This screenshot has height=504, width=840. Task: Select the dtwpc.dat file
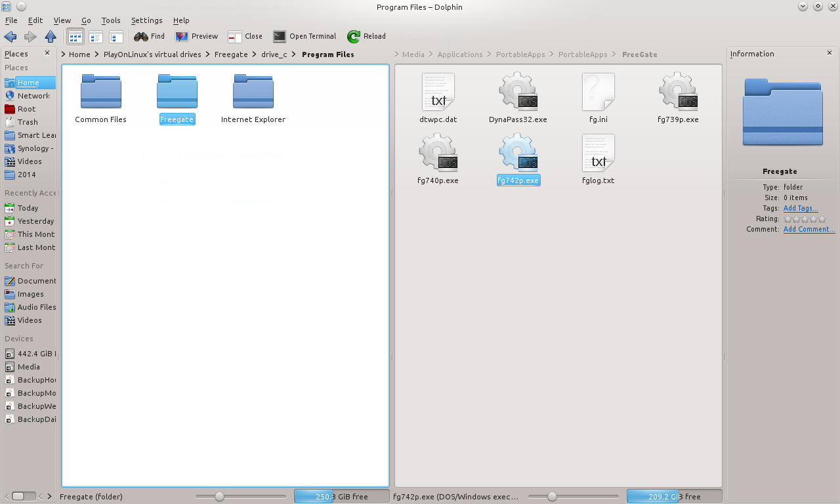(x=438, y=98)
